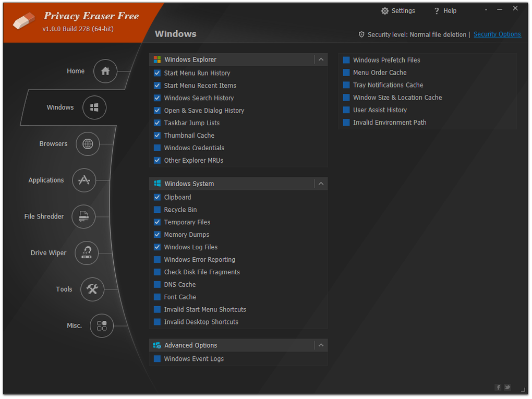Enable Windows Event Logs option

[157, 359]
